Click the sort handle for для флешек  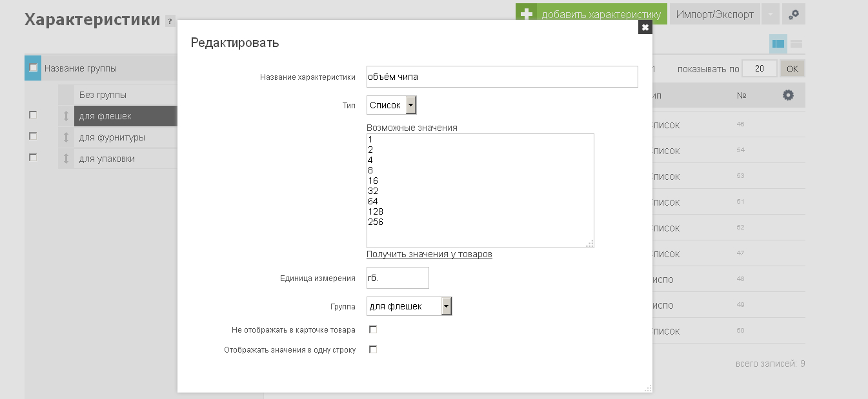coord(66,116)
